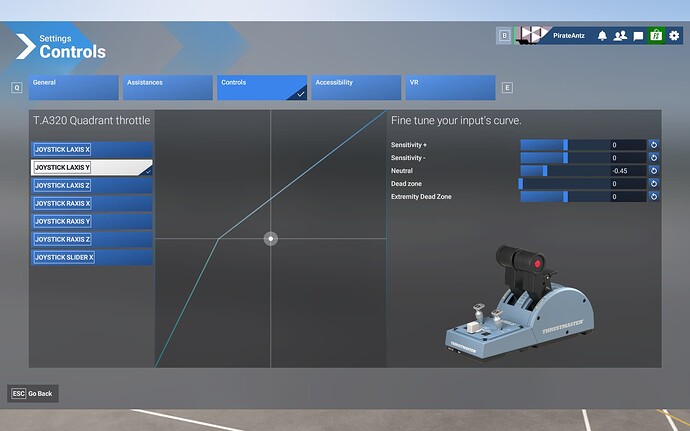Viewport: 690px width, 431px height.
Task: Reset the Extremity Dead Zone value
Action: [654, 196]
